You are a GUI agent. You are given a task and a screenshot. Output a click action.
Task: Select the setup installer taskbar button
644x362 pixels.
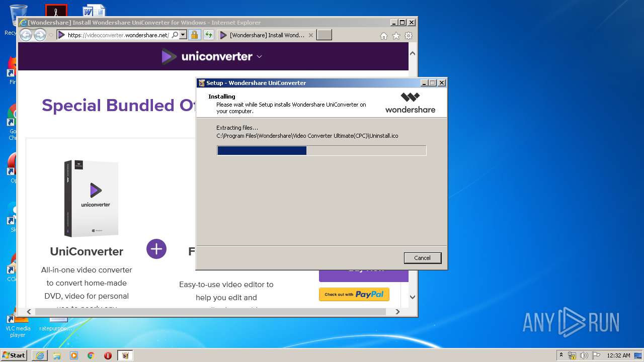125,355
